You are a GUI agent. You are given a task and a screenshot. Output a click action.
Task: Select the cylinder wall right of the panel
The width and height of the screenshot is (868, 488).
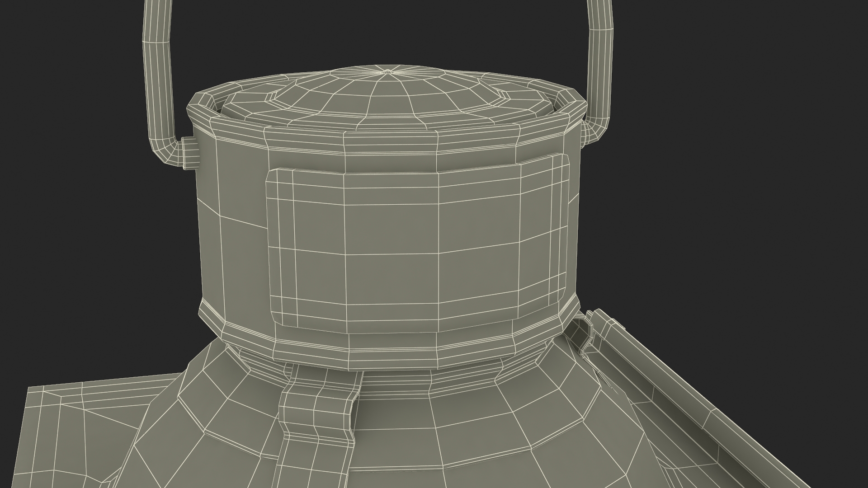(573, 226)
